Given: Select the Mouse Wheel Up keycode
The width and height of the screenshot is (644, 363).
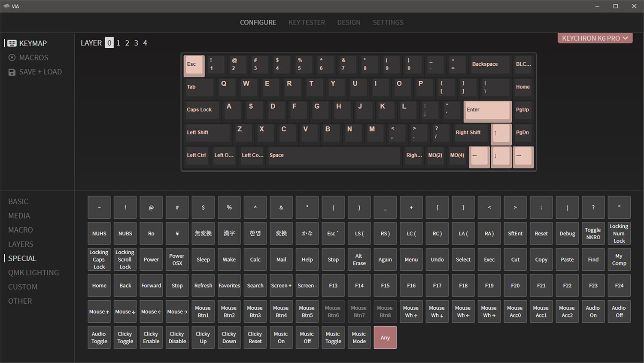Looking at the screenshot, I should click(411, 311).
